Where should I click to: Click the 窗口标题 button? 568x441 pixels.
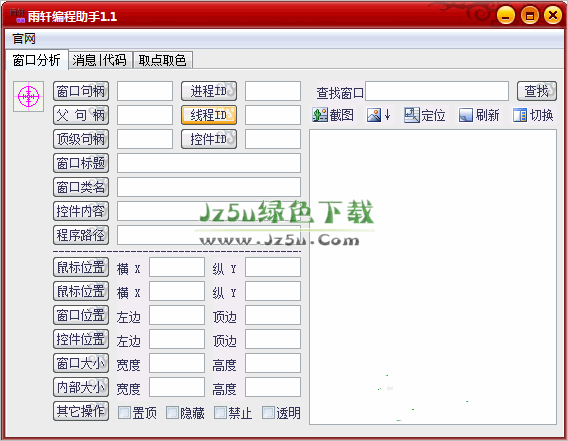[x=81, y=163]
